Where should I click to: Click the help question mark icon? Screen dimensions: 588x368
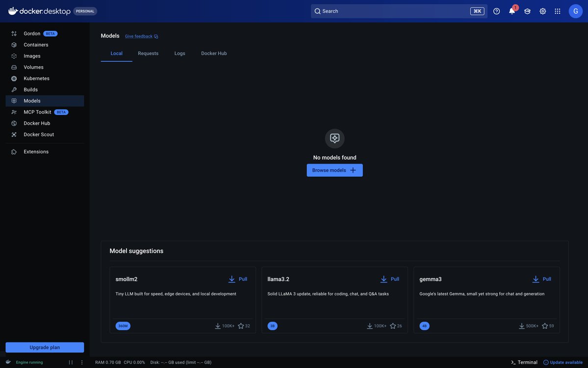(x=496, y=11)
